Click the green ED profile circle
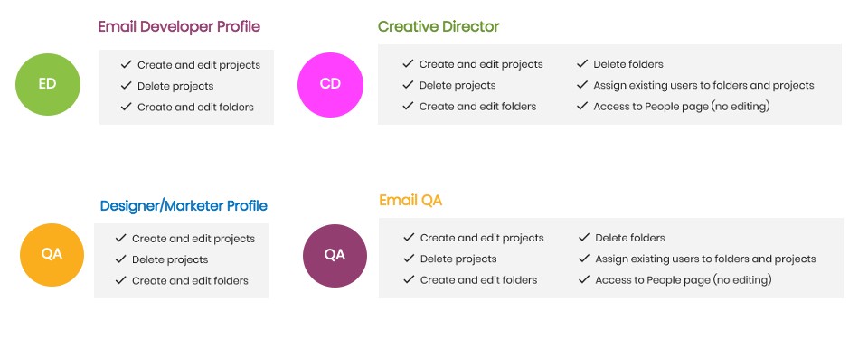868x349 pixels. tap(48, 84)
